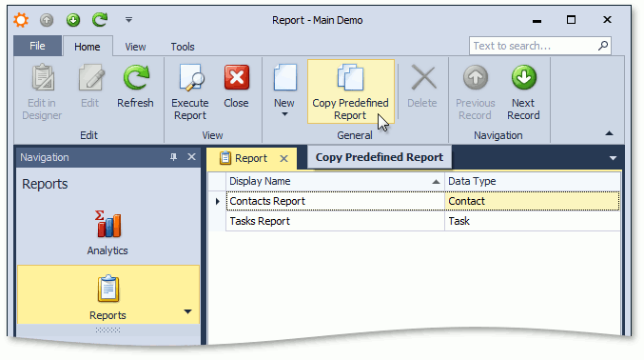Viewport: 644px width, 360px height.
Task: Open the document tabs dropdown list
Action: (x=613, y=158)
